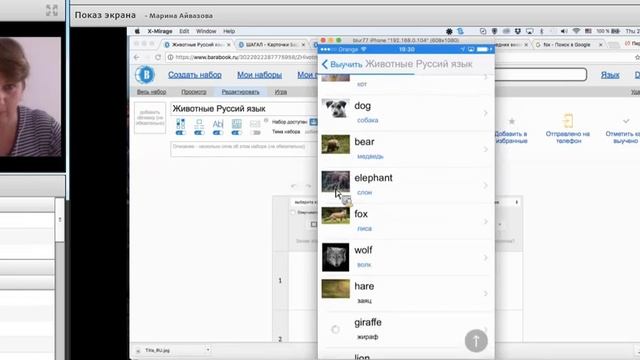Image resolution: width=640 pixels, height=360 pixels.
Task: Click the site search input box
Action: pyautogui.click(x=541, y=75)
